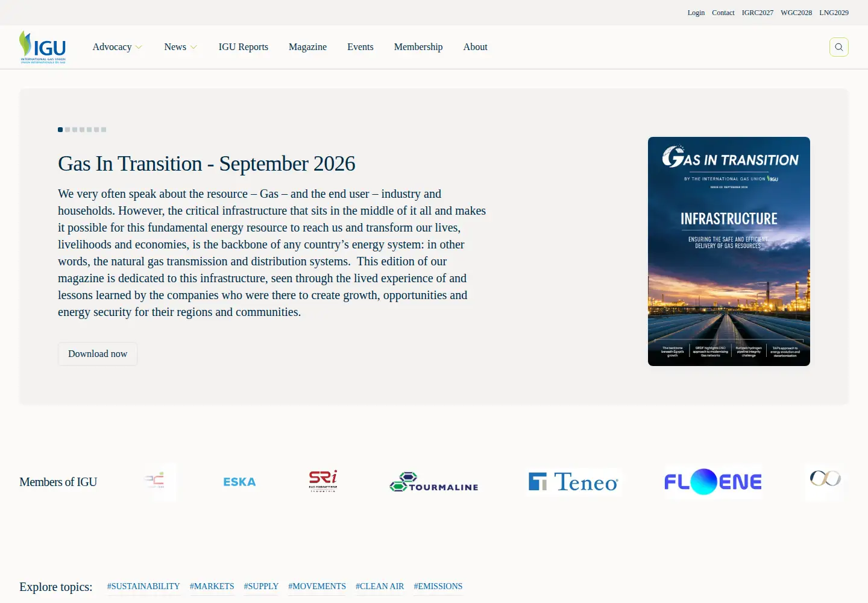Screen dimensions: 868x603
Task: Click the Contact link
Action: click(723, 13)
